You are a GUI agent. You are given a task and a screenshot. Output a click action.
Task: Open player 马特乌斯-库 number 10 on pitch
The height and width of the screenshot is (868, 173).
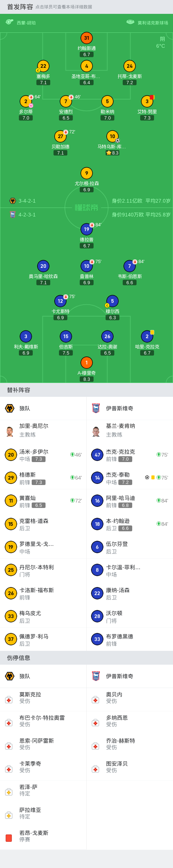coord(113,136)
